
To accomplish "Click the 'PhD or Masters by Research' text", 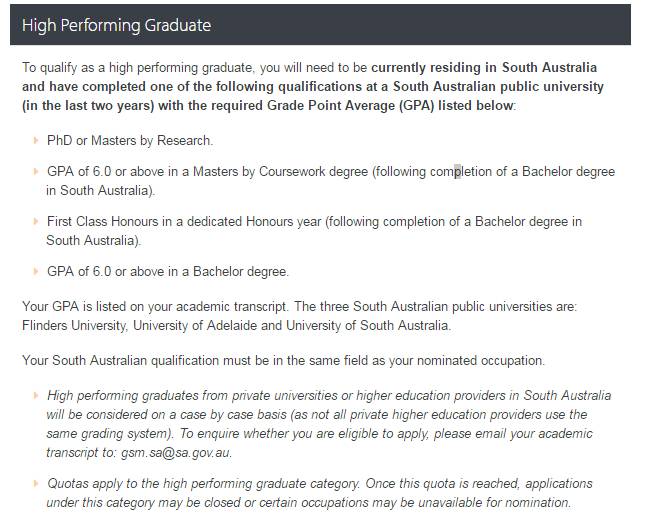I will (130, 141).
